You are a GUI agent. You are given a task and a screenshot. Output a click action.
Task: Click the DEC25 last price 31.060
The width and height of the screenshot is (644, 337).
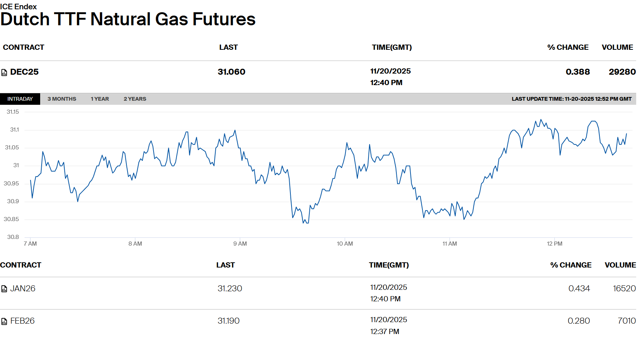(231, 72)
